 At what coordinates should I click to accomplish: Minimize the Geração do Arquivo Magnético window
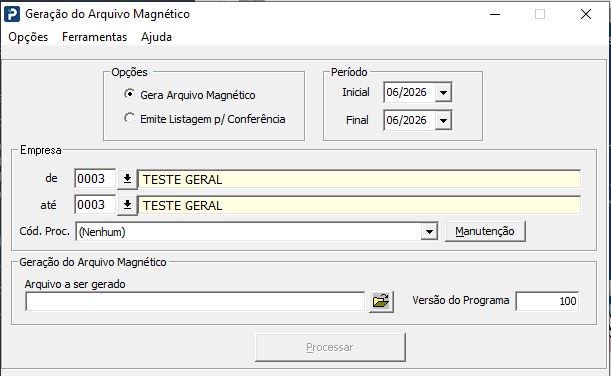(x=495, y=14)
